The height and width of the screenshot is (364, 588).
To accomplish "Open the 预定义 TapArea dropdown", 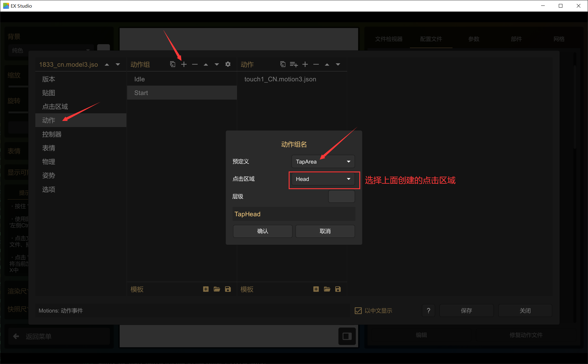I will pos(323,161).
